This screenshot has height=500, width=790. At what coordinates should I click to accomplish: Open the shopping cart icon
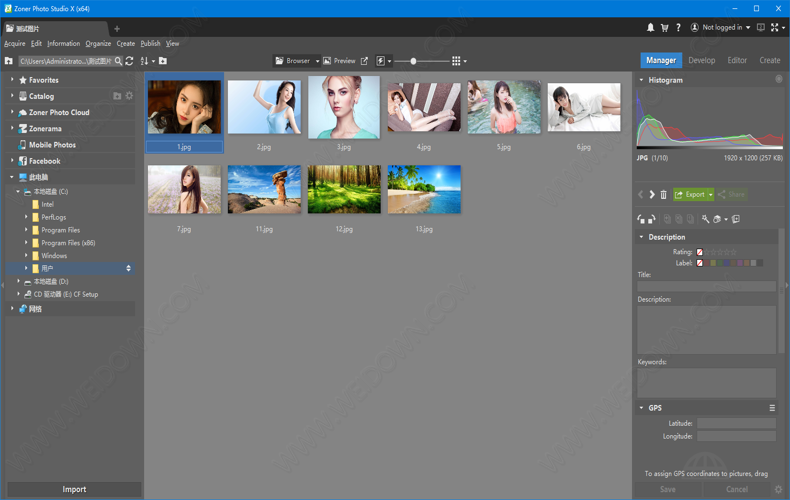click(664, 28)
